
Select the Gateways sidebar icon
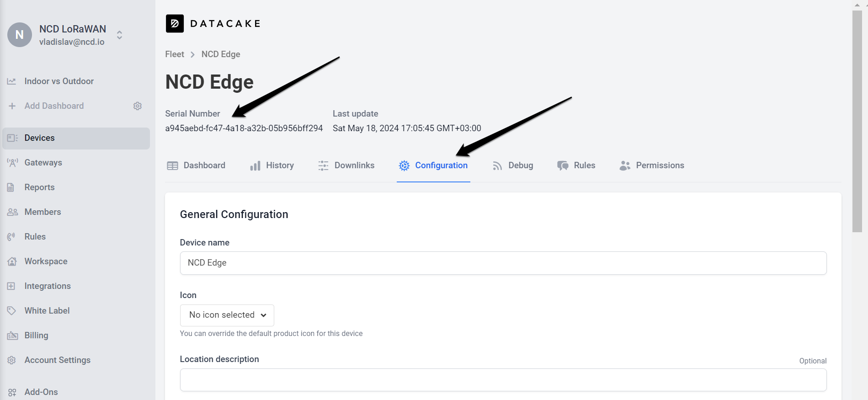(11, 162)
